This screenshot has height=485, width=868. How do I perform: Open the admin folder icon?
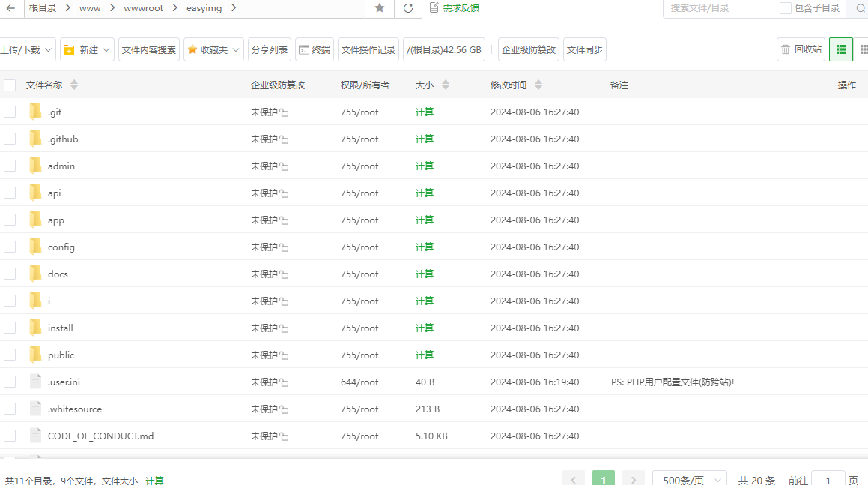click(x=35, y=166)
